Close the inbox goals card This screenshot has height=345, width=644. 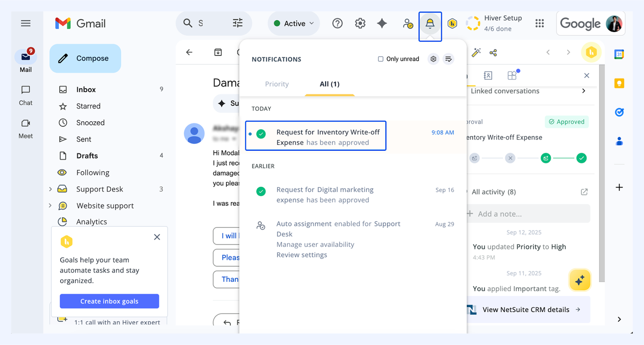click(x=157, y=237)
